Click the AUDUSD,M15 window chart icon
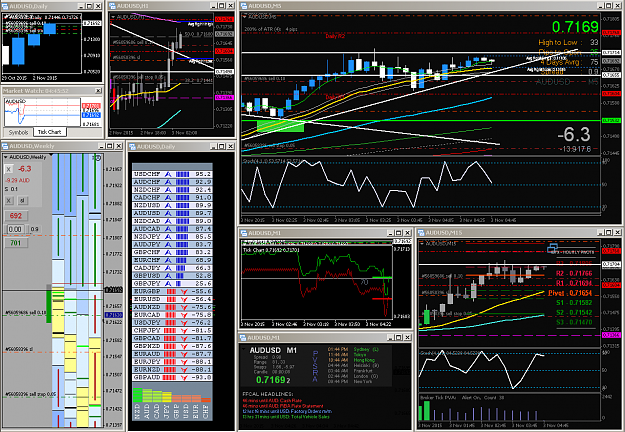The image size is (625, 432). (x=421, y=232)
